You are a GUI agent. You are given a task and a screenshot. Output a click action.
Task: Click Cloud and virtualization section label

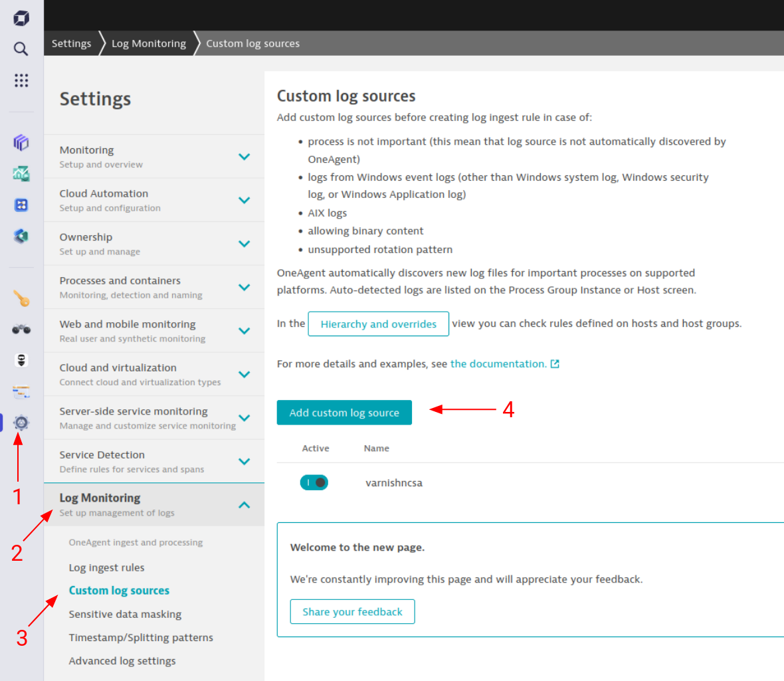point(140,374)
